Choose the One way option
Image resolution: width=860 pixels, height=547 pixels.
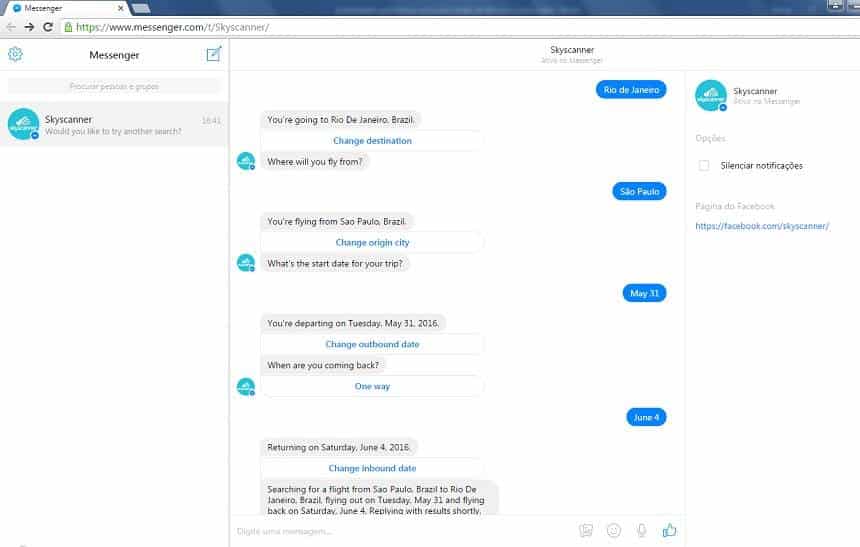(372, 386)
